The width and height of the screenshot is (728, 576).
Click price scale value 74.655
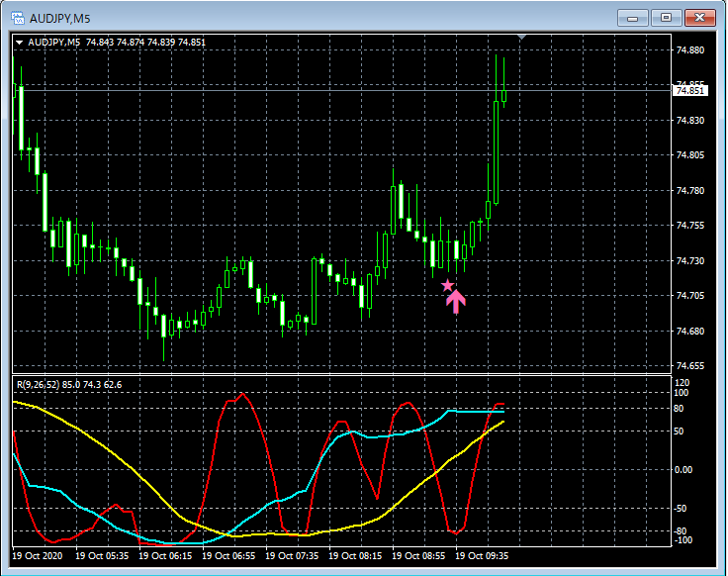690,366
